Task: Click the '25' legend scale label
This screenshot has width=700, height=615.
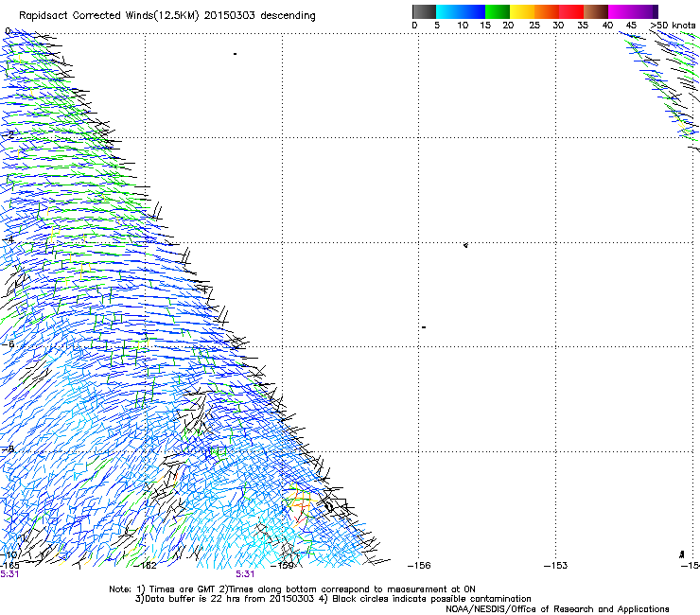Action: 534,26
